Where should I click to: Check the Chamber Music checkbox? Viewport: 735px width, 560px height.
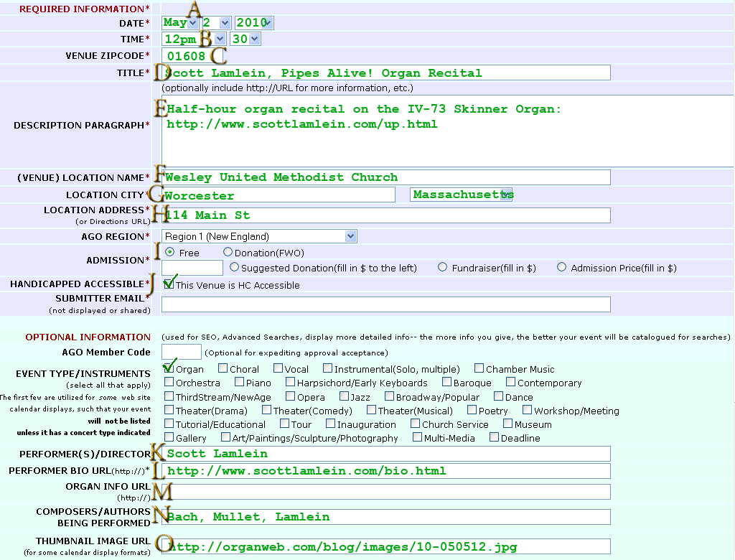click(479, 368)
